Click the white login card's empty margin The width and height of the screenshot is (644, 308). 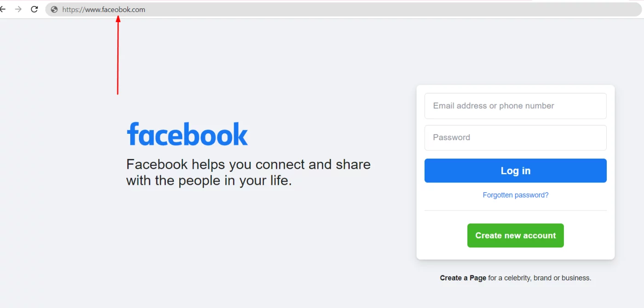(x=515, y=253)
